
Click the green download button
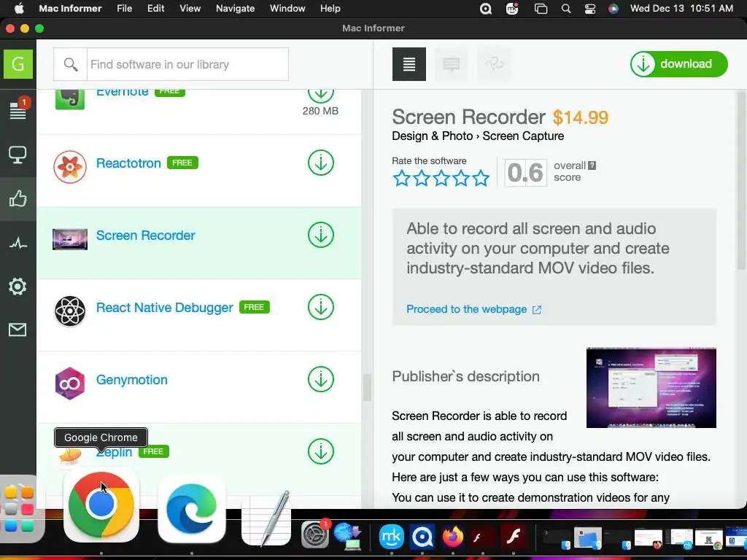tap(679, 64)
